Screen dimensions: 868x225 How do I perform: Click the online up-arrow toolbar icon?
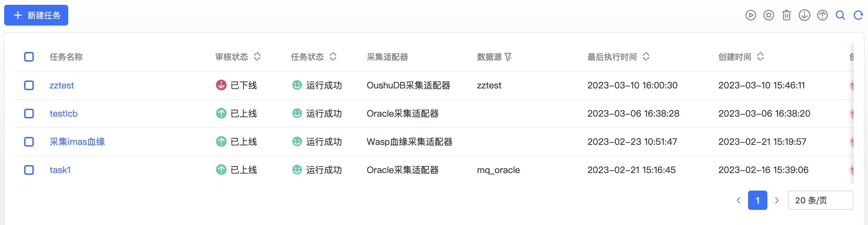click(822, 15)
